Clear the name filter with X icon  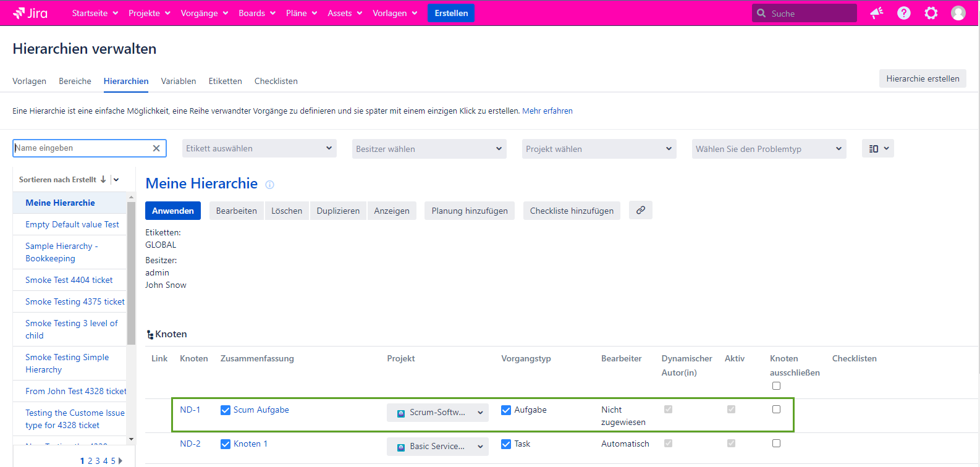click(x=156, y=148)
